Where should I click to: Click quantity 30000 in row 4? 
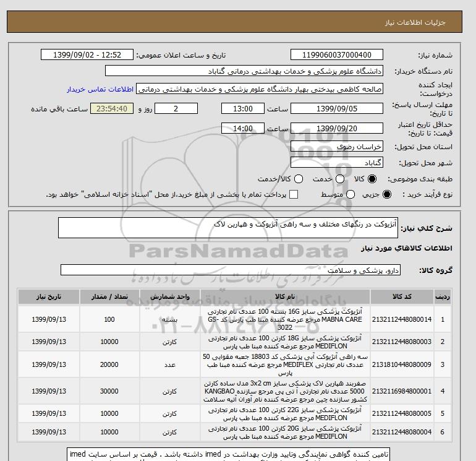coord(109,391)
